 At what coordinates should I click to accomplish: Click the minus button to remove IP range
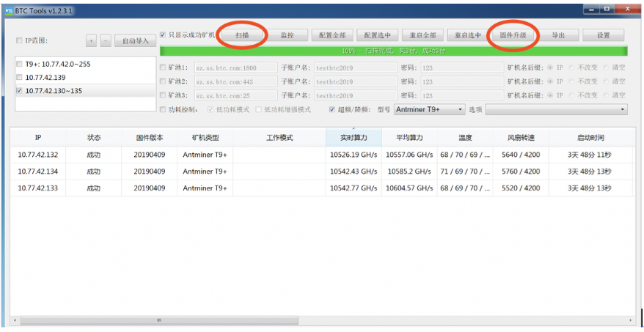point(106,40)
